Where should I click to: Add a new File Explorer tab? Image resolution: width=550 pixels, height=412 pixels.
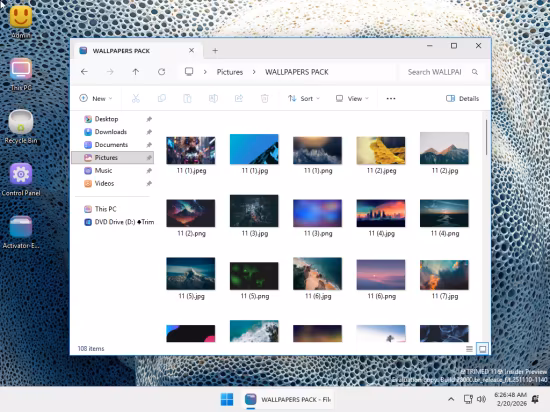tap(215, 51)
